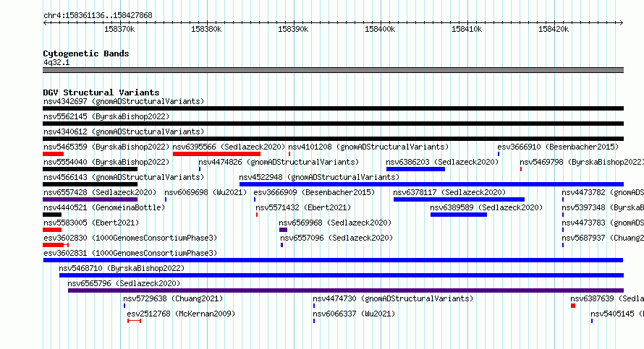Click the nsv5571432 Ebert2021 label
The height and width of the screenshot is (349, 644).
pyautogui.click(x=303, y=207)
